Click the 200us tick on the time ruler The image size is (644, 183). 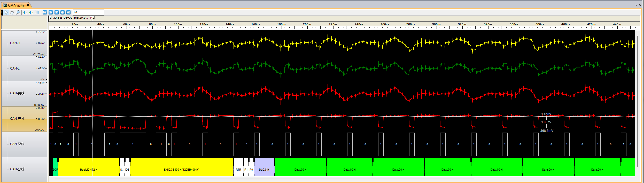[x=307, y=24]
